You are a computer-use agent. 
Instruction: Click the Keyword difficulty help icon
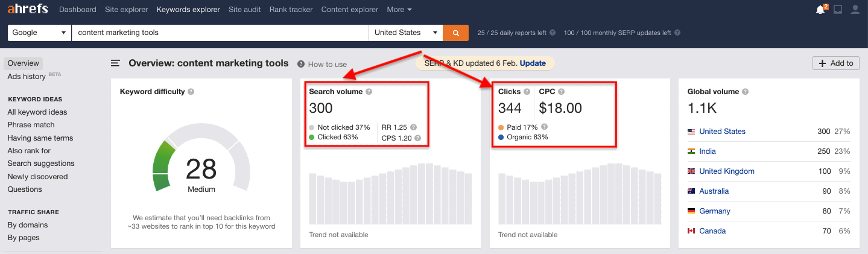(x=191, y=92)
